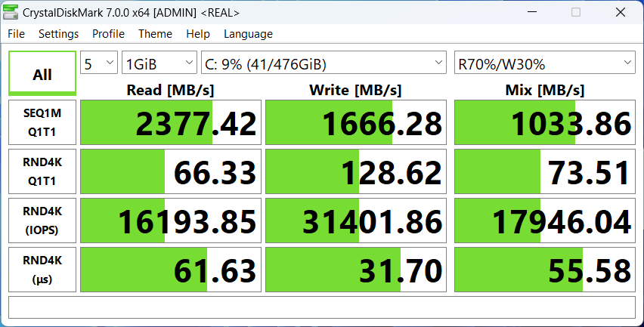Click the RND4K read result 66.33

(170, 171)
